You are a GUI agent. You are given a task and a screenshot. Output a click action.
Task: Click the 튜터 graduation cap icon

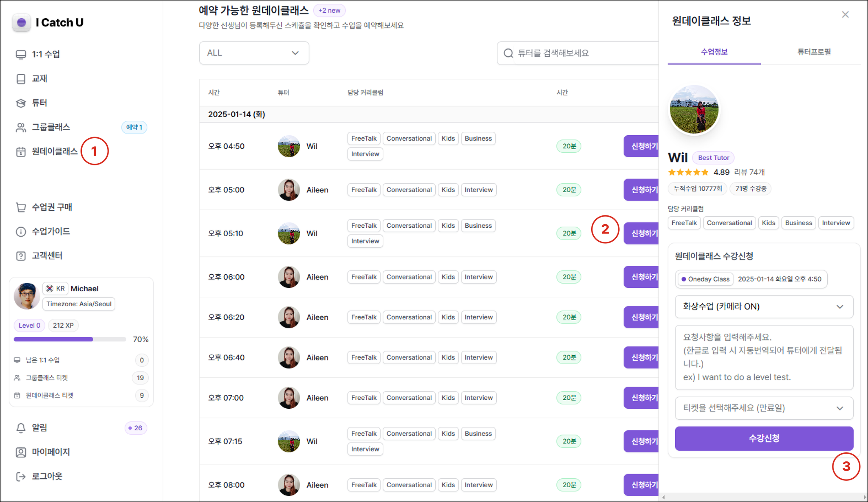coord(21,103)
